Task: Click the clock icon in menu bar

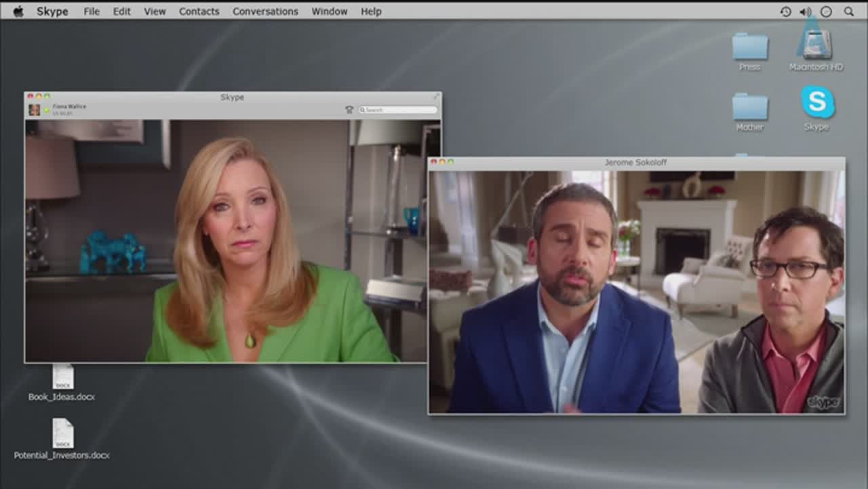Action: (826, 12)
